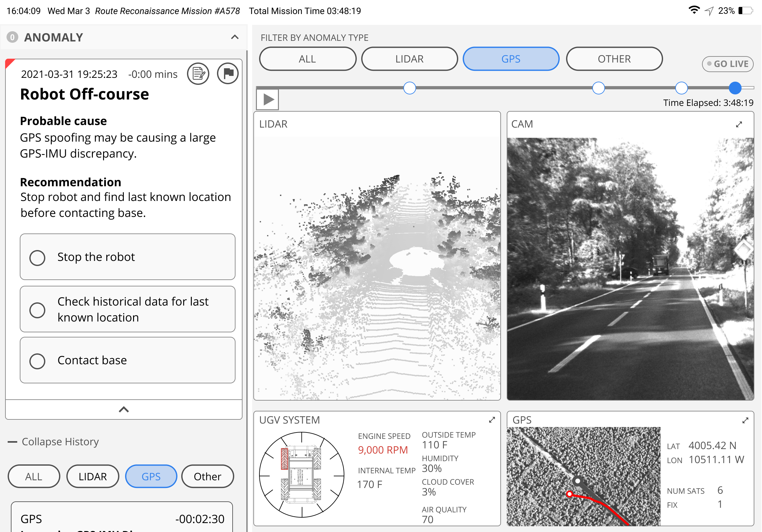
Task: Select the OTHER anomaly type filter
Action: (x=614, y=59)
